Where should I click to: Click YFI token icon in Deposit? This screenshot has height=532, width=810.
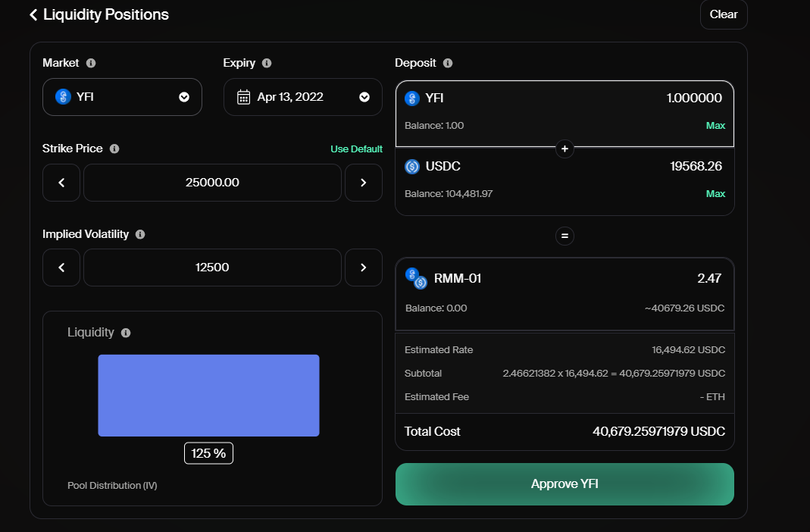pyautogui.click(x=412, y=98)
